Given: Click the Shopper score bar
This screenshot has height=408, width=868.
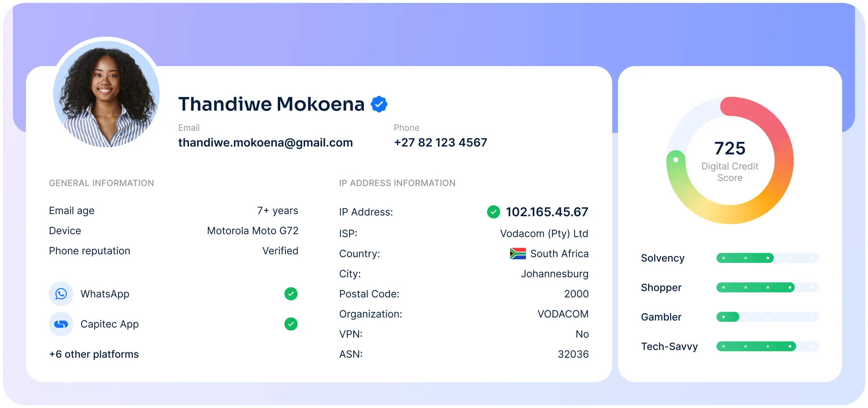Looking at the screenshot, I should click(767, 287).
